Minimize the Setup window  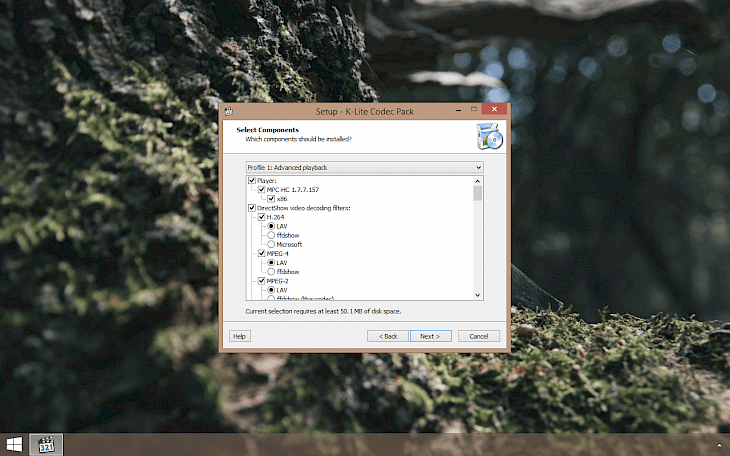(x=459, y=110)
